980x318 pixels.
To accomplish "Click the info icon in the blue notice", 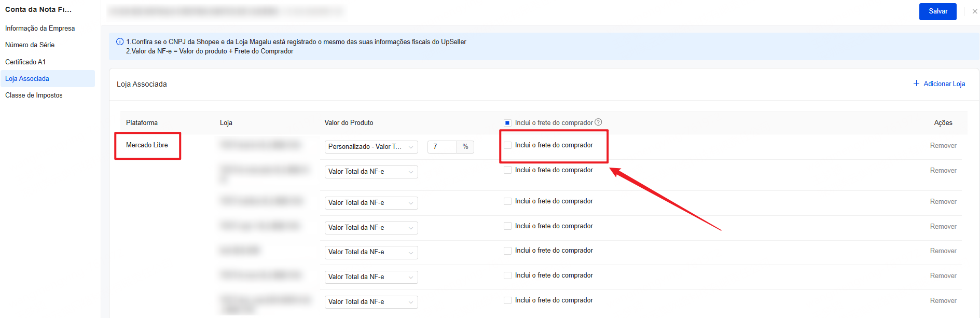I will pos(120,42).
